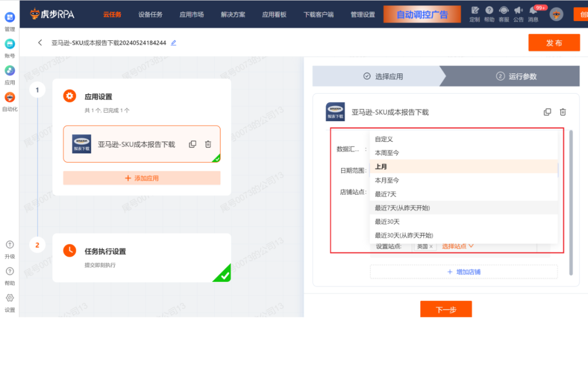
Task: Click the 提交即刻执行 text
Action: [x=100, y=265]
